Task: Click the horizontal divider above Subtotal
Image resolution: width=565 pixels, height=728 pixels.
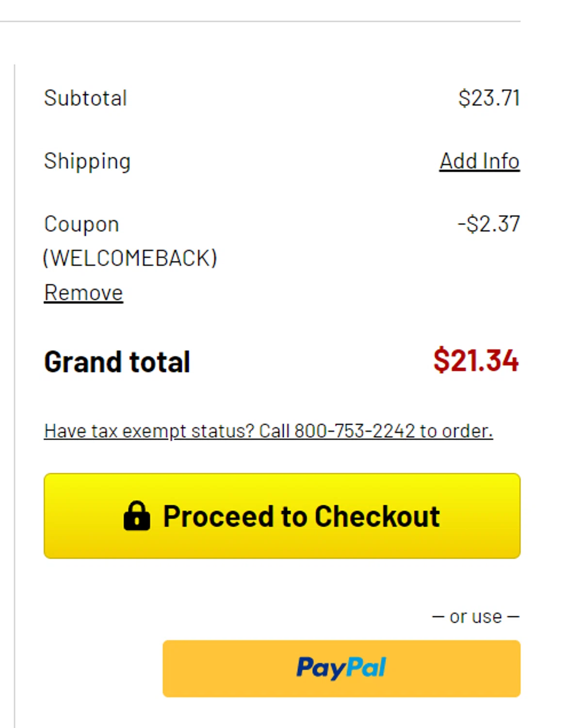Action: pyautogui.click(x=260, y=21)
